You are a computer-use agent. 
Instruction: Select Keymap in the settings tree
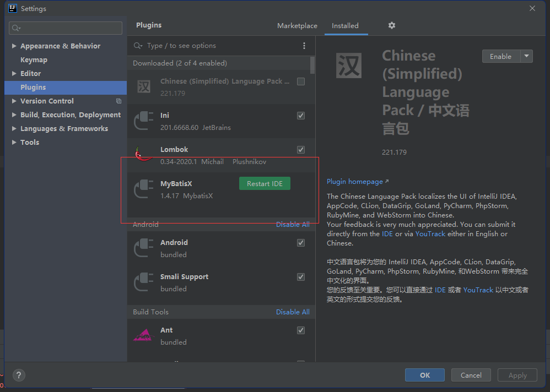pos(34,59)
